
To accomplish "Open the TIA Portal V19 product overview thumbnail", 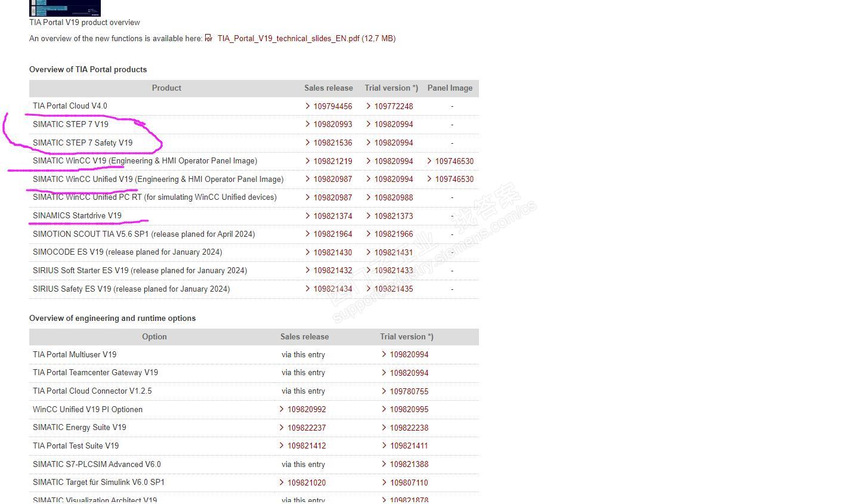I will pos(65,8).
